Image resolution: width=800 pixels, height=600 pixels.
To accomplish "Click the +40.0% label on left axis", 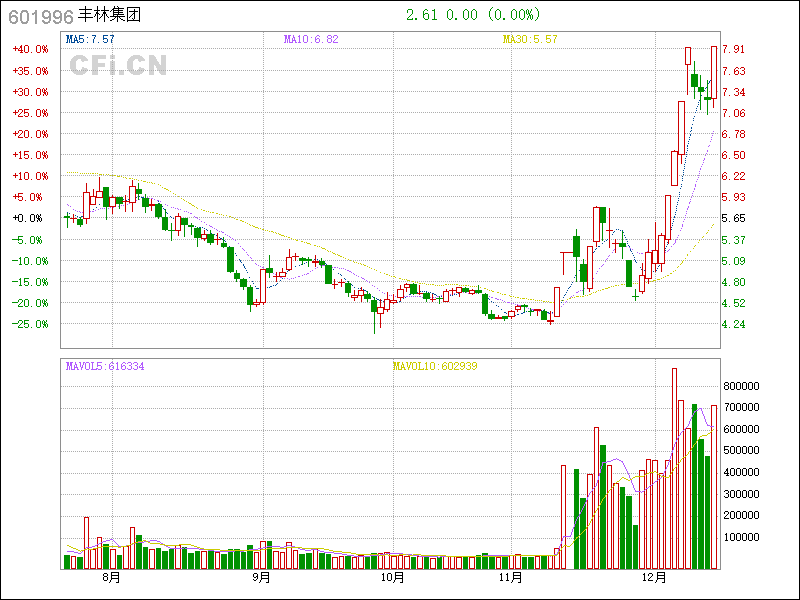I will pyautogui.click(x=30, y=49).
